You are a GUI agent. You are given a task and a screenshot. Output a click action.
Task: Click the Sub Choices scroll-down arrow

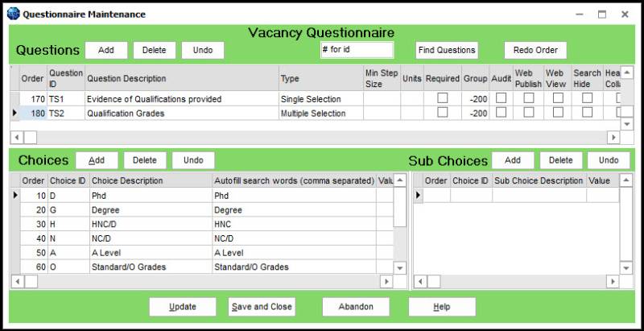pos(625,267)
